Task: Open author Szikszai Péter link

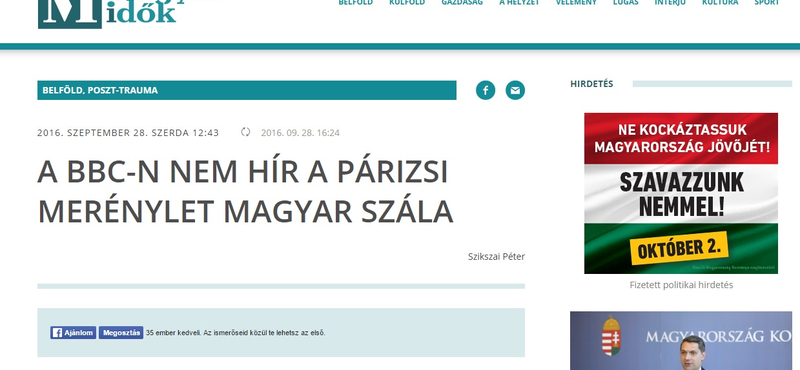Action: tap(496, 256)
